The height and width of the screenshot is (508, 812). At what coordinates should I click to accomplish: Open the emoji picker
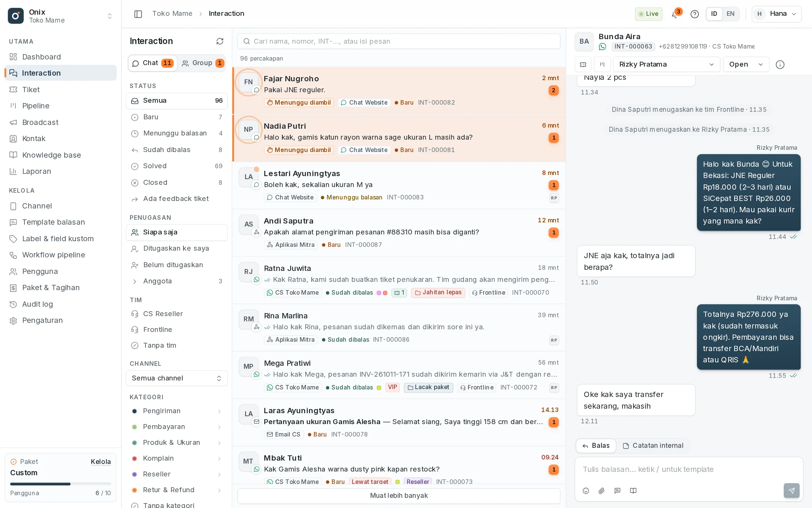pyautogui.click(x=586, y=491)
